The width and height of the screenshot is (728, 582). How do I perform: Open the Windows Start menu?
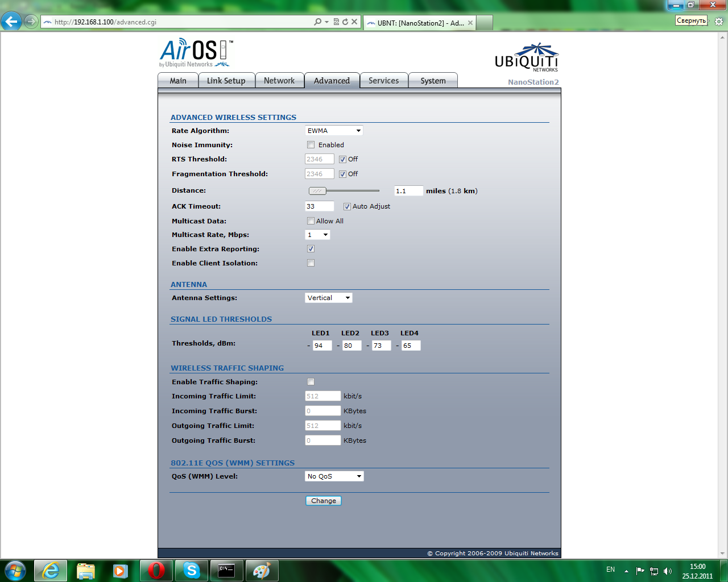[15, 570]
